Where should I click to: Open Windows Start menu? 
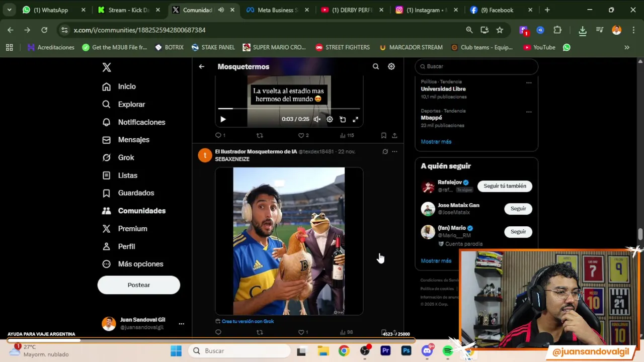(176, 351)
